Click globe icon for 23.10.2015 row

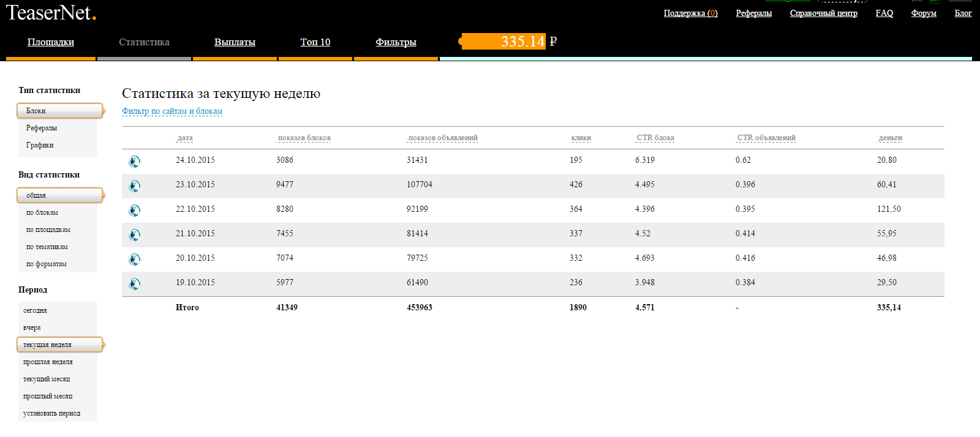[135, 186]
